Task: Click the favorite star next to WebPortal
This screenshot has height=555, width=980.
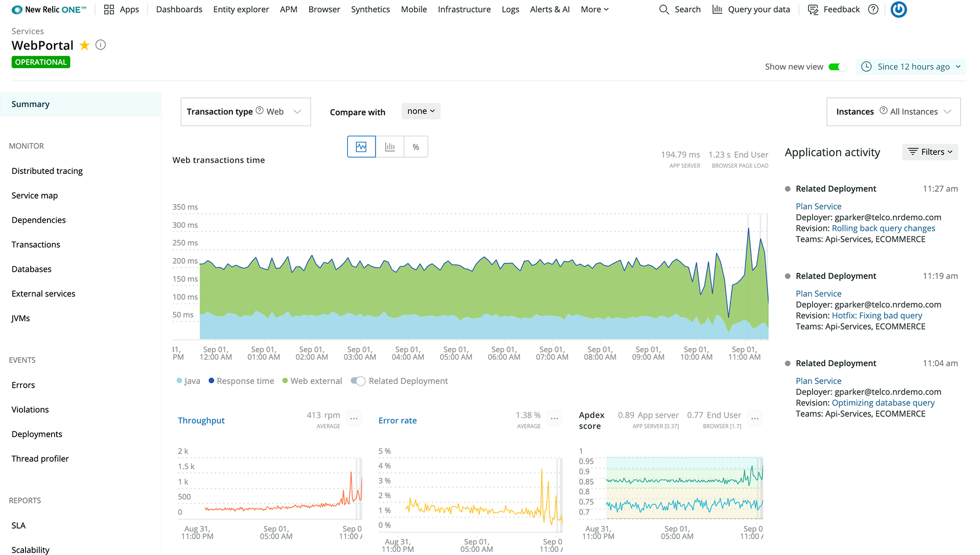Action: [x=85, y=45]
